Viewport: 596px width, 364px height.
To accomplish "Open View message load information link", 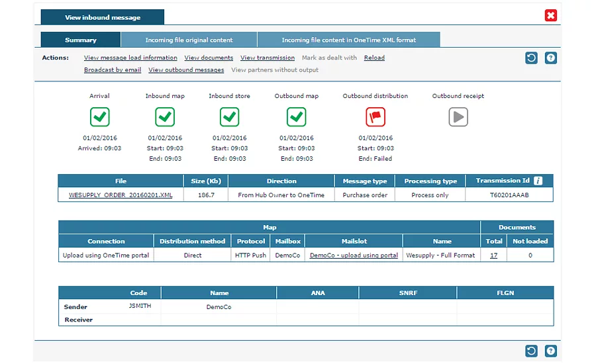I will 130,58.
